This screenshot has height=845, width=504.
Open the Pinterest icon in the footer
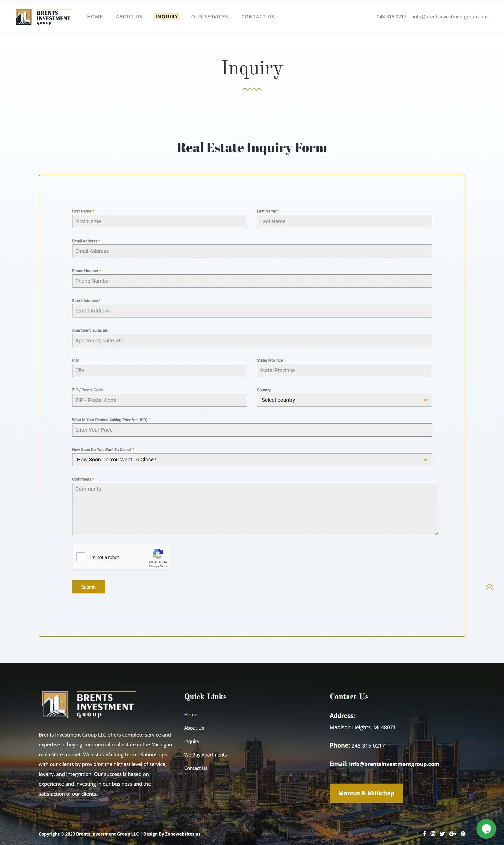click(463, 833)
